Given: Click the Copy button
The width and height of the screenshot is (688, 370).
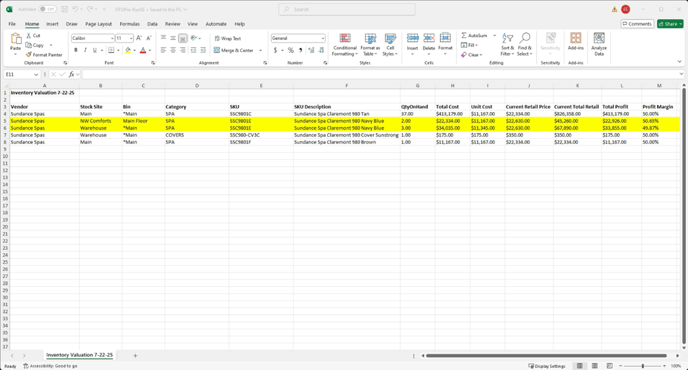Looking at the screenshot, I should (x=35, y=45).
